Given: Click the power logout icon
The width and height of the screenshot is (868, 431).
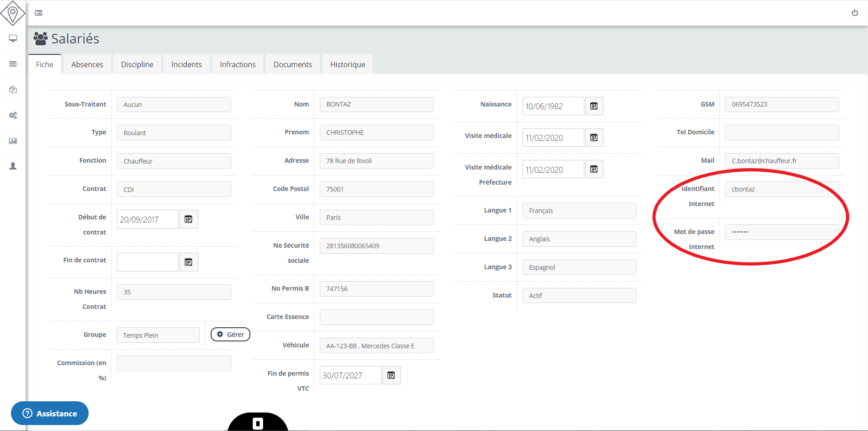Looking at the screenshot, I should (854, 13).
